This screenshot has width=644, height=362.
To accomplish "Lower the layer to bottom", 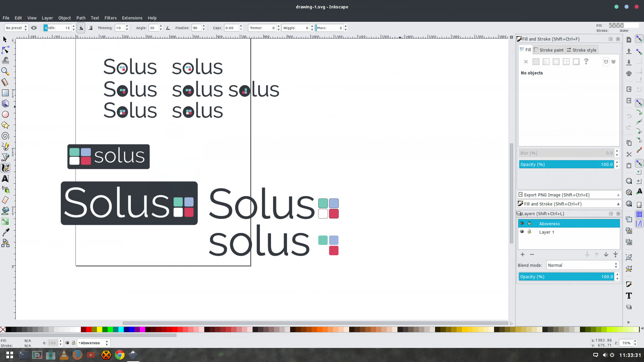I will click(615, 254).
